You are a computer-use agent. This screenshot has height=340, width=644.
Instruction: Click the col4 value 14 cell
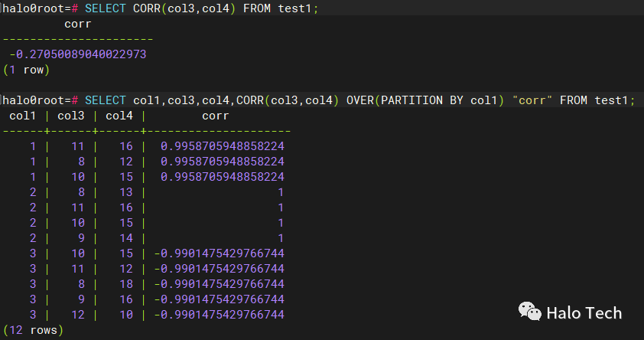click(x=125, y=238)
